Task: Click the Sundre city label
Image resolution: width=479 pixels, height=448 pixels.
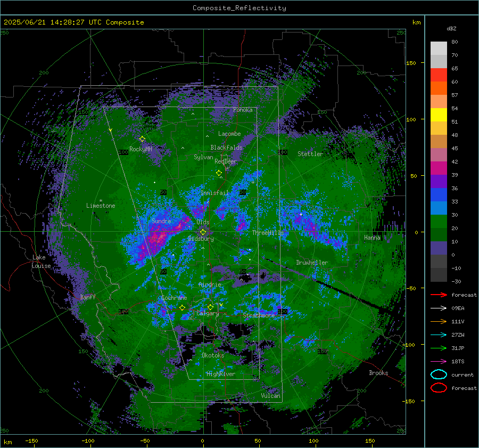Action: [x=161, y=221]
